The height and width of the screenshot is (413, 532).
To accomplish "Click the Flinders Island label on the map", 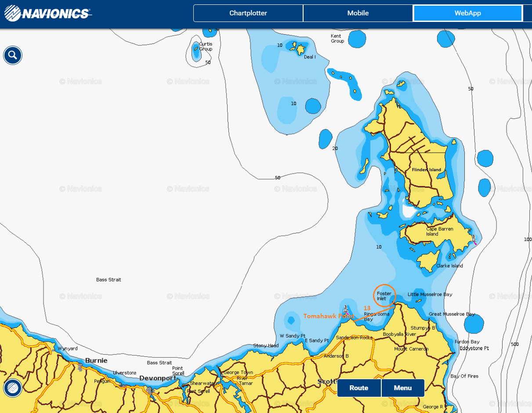I will (426, 170).
